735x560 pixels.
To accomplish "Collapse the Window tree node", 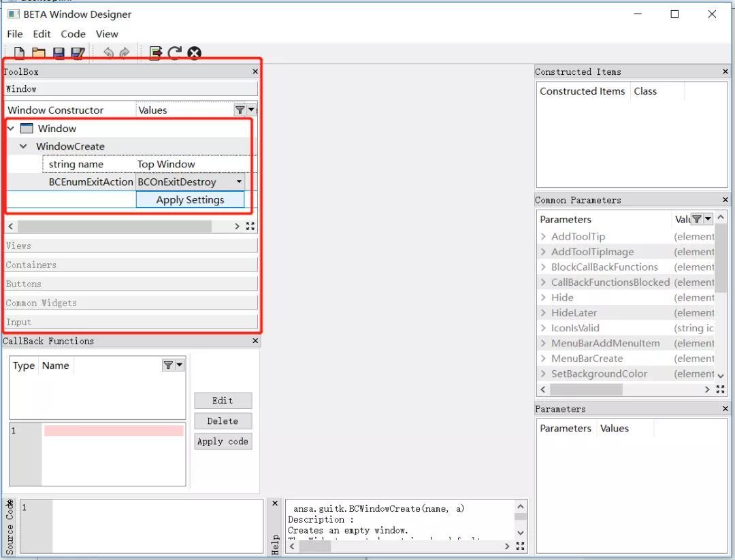I will (12, 128).
